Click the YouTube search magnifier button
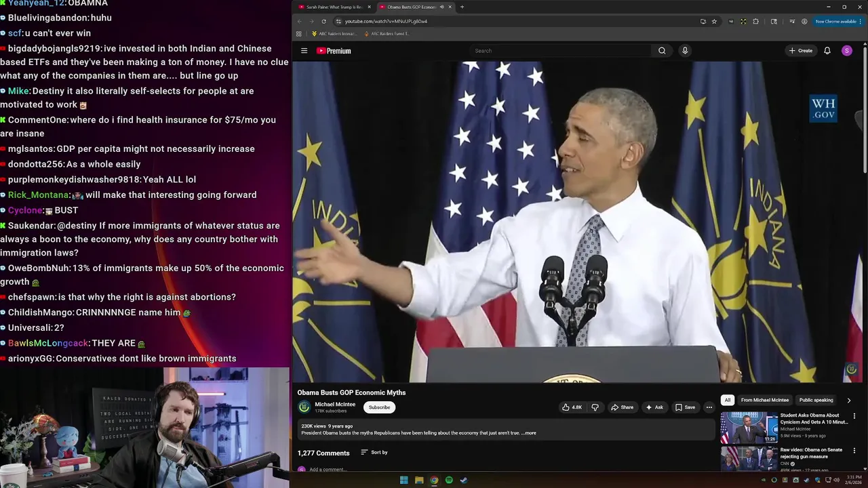The image size is (868, 488). [662, 51]
